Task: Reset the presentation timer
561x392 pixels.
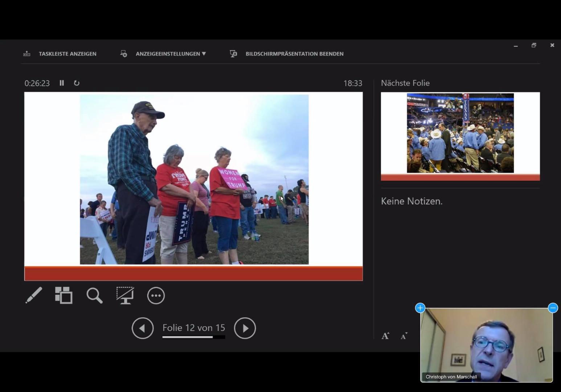Action: [x=77, y=83]
